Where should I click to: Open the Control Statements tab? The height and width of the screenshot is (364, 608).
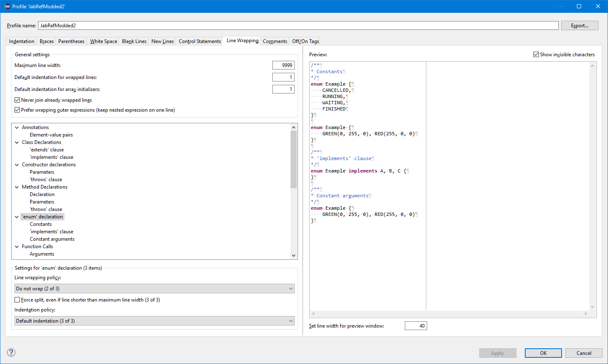[200, 41]
